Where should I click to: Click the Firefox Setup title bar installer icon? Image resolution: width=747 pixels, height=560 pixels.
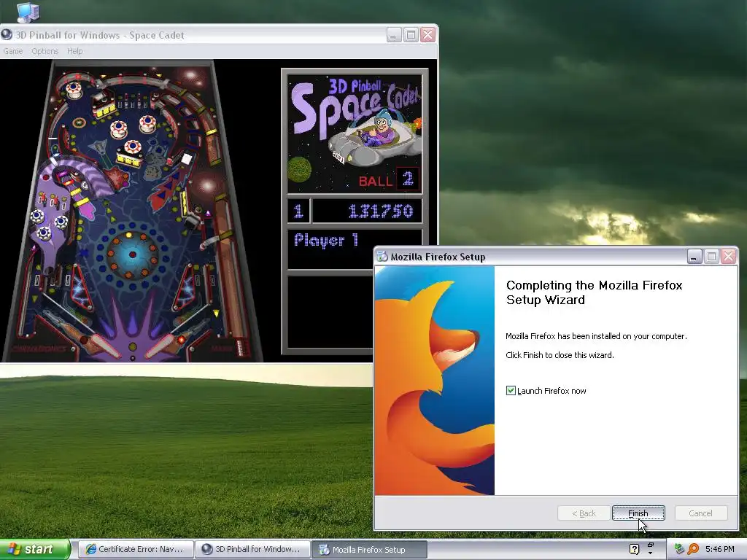(x=382, y=257)
